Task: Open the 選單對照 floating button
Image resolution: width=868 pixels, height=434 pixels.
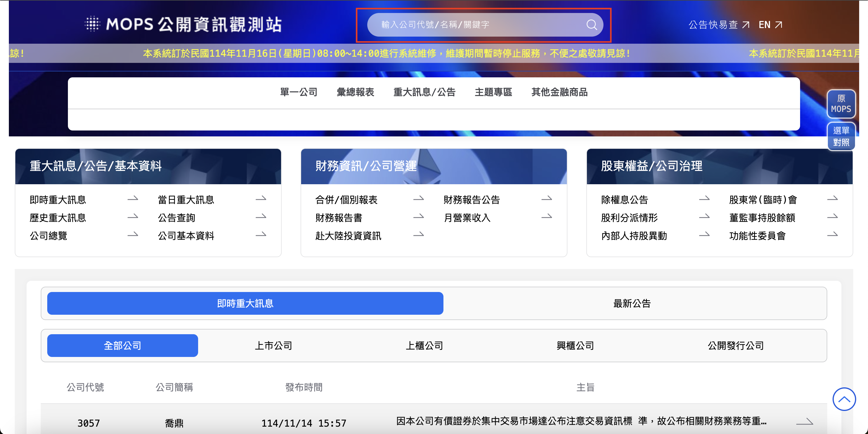Action: coord(841,136)
